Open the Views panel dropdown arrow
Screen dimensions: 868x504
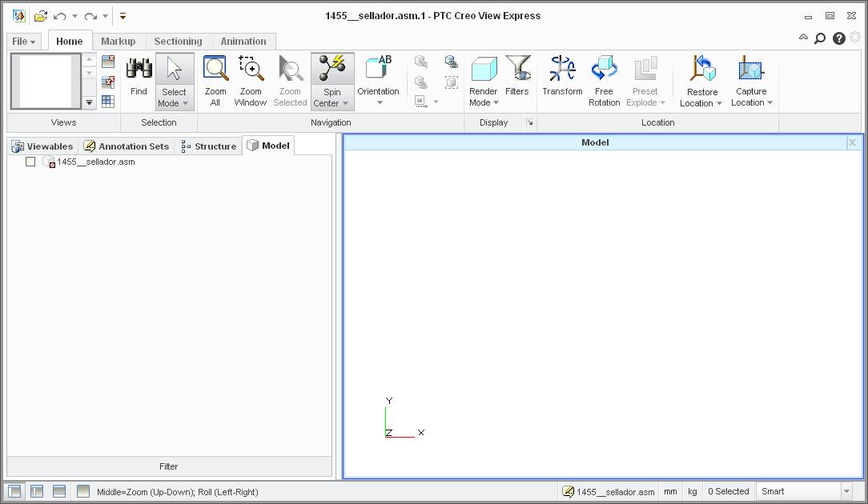click(x=88, y=102)
